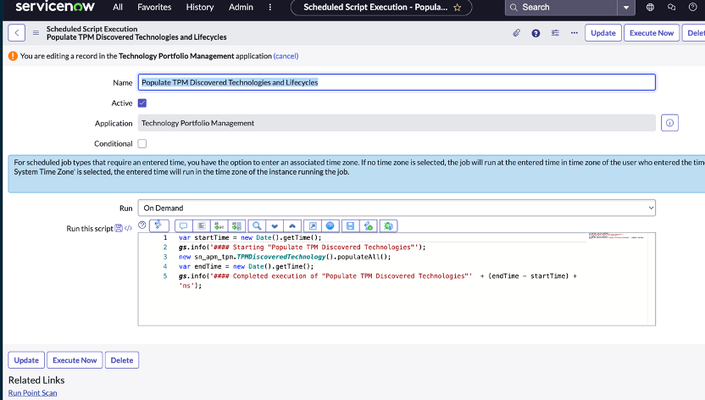The height and width of the screenshot is (400, 705).
Task: Uncheck the Active checkbox
Action: pos(142,103)
